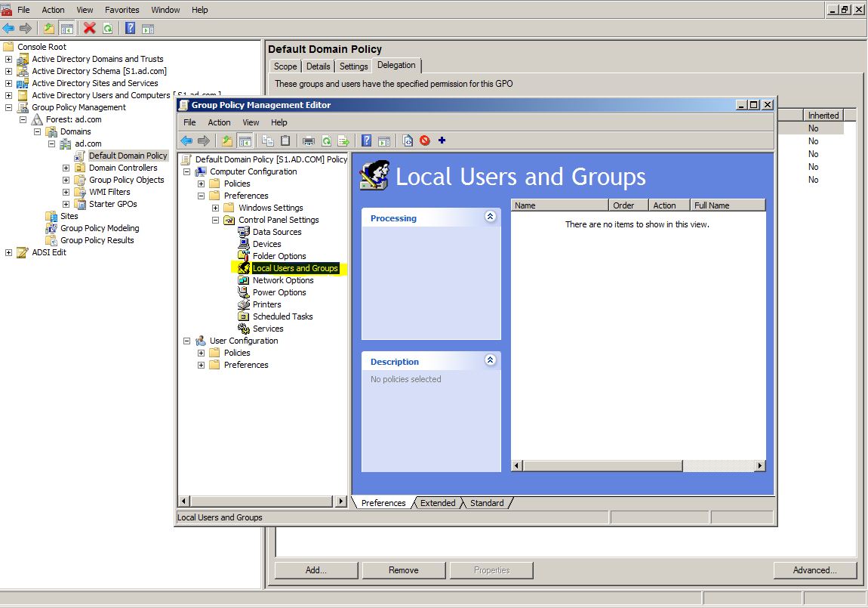
Task: Click the red X Delete icon in the main toolbar
Action: pyautogui.click(x=90, y=28)
